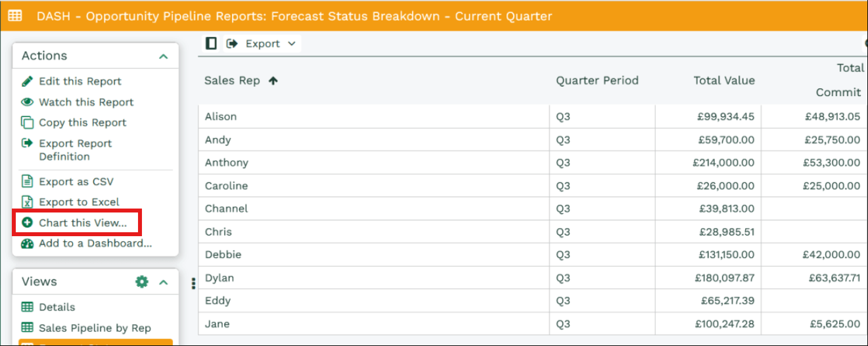
Task: Open the Views settings gear
Action: pos(141,282)
